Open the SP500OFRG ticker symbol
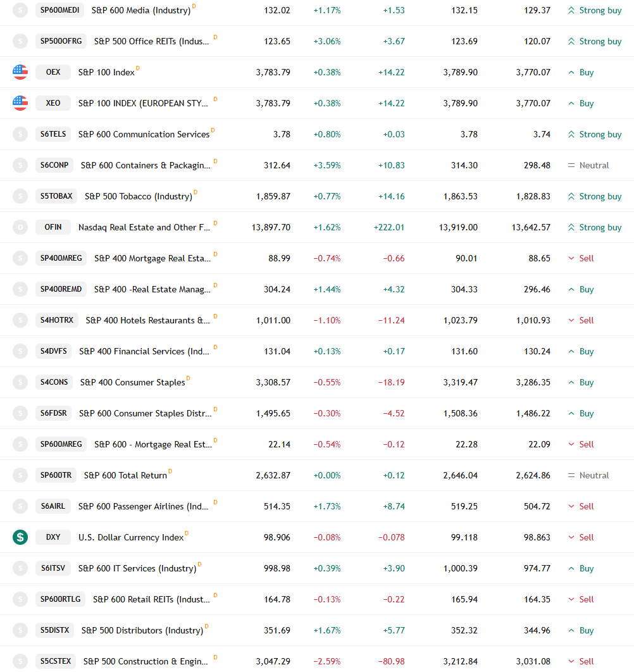 pos(61,41)
